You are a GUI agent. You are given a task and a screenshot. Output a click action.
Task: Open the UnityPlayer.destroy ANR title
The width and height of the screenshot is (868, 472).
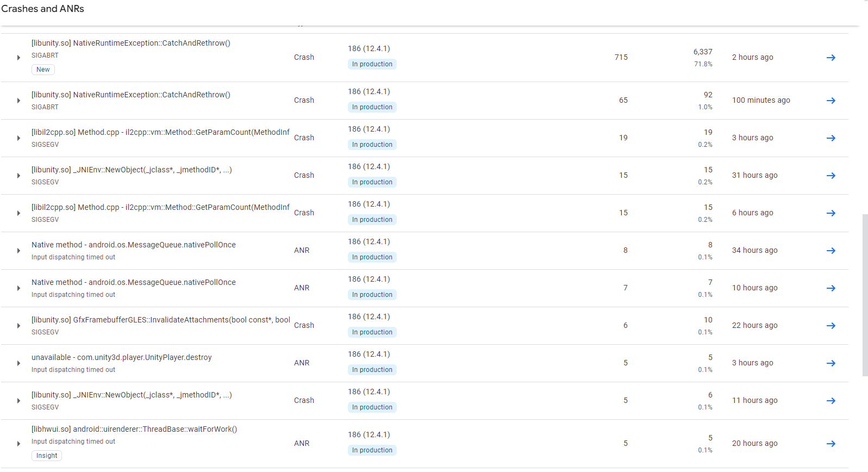click(x=121, y=357)
